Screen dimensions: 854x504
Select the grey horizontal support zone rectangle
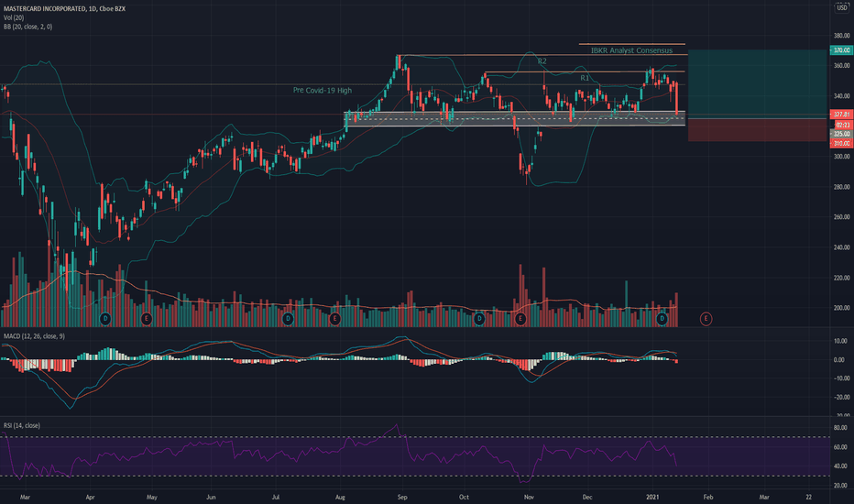coord(515,119)
